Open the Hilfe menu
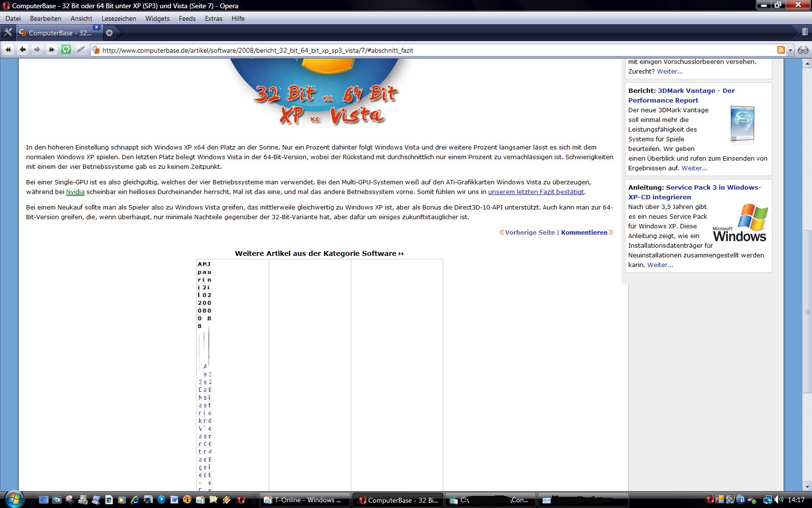Screen dimensions: 812x508 [238, 18]
